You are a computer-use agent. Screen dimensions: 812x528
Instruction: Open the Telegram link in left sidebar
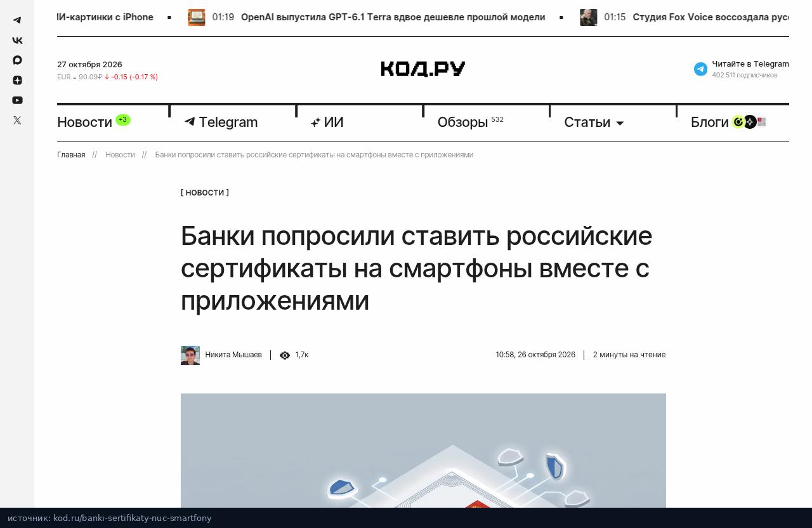(17, 20)
